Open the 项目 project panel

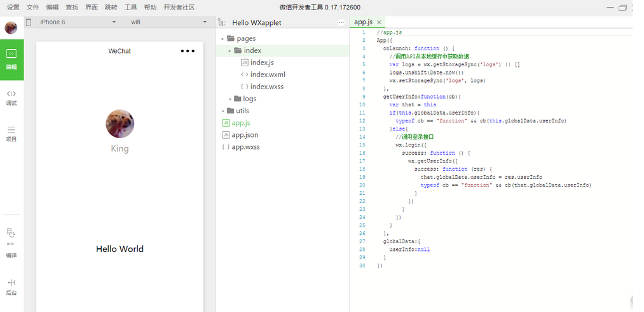[x=11, y=134]
